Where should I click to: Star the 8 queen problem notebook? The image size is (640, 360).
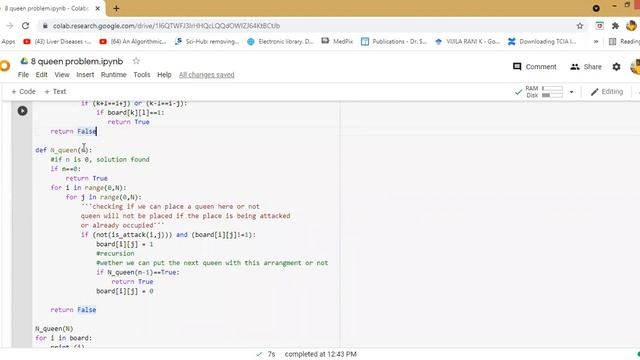click(136, 61)
